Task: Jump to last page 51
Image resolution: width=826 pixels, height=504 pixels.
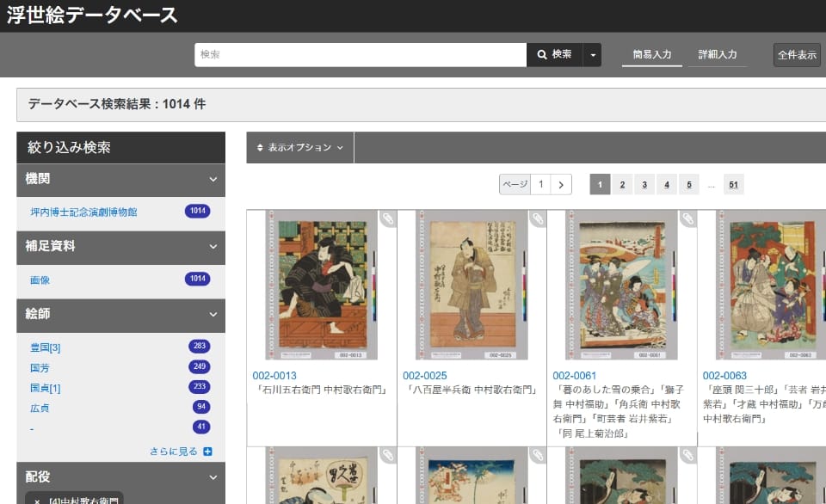Action: [733, 185]
